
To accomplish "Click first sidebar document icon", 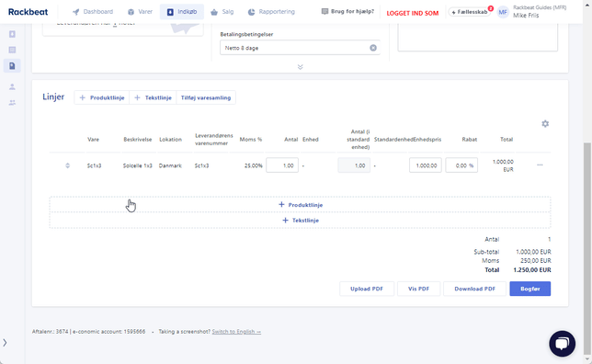I will [12, 34].
